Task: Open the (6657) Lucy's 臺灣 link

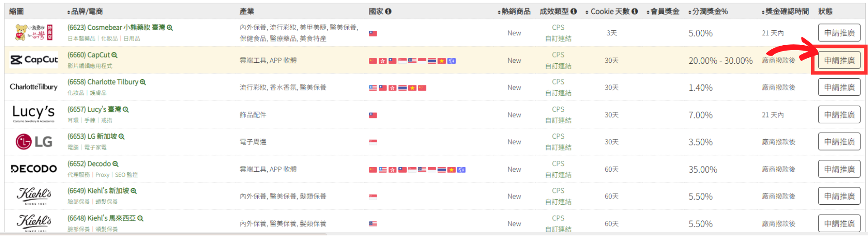Action: pyautogui.click(x=94, y=109)
